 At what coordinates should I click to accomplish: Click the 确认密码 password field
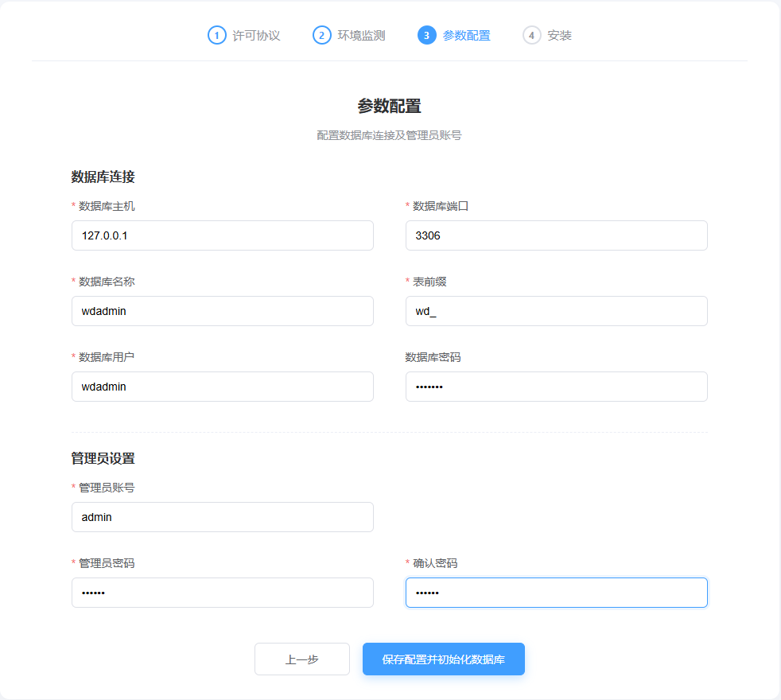coord(557,593)
